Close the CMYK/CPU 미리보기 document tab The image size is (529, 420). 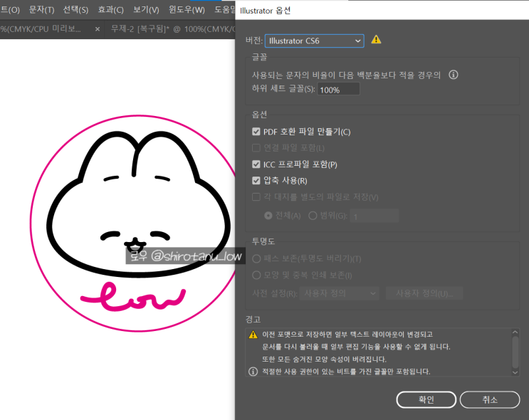pos(98,29)
